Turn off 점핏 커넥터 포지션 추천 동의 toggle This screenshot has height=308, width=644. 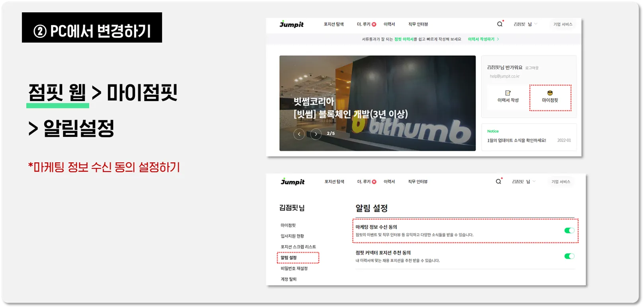point(569,256)
